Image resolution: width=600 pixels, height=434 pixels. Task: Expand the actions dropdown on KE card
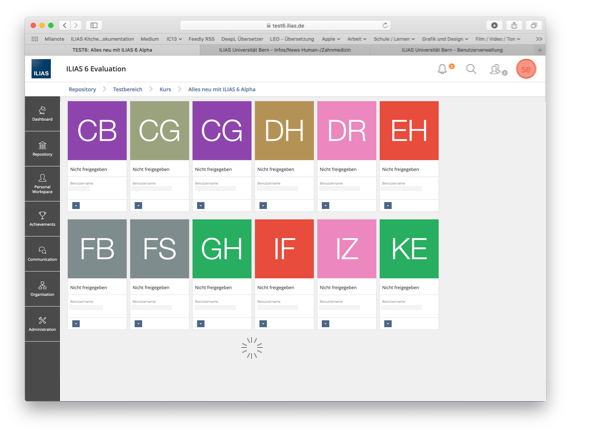click(x=387, y=323)
